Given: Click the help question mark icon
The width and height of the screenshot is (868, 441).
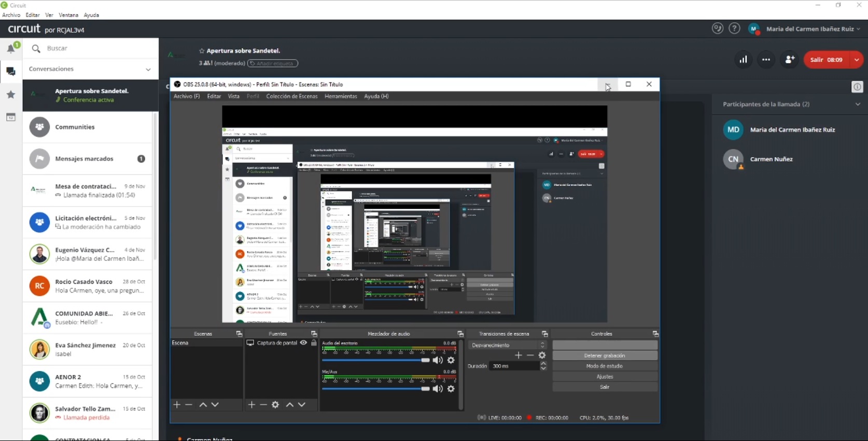Looking at the screenshot, I should [x=734, y=29].
